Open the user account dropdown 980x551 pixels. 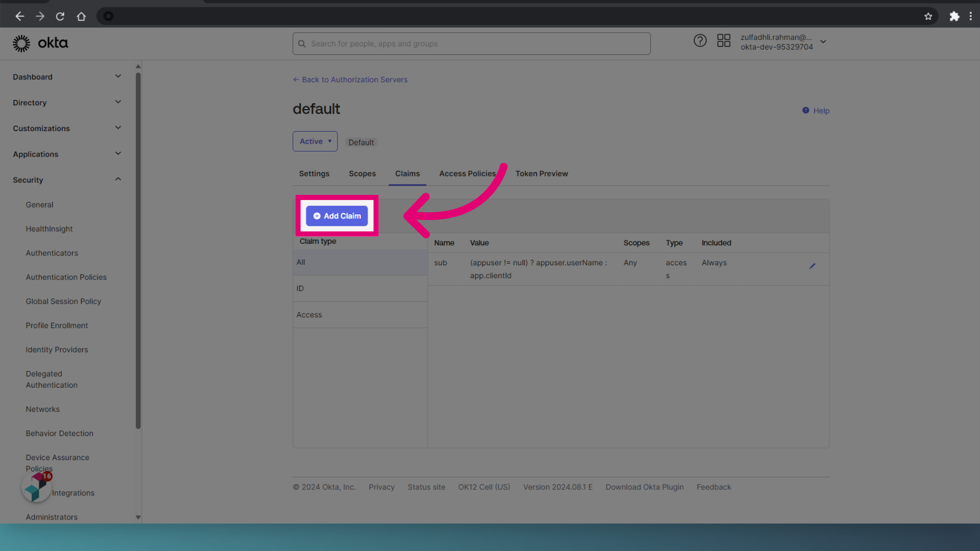point(783,42)
